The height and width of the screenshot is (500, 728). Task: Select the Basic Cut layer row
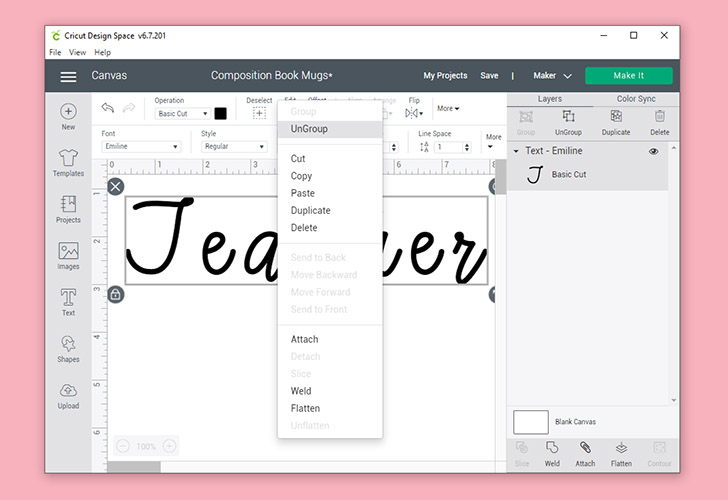click(587, 175)
